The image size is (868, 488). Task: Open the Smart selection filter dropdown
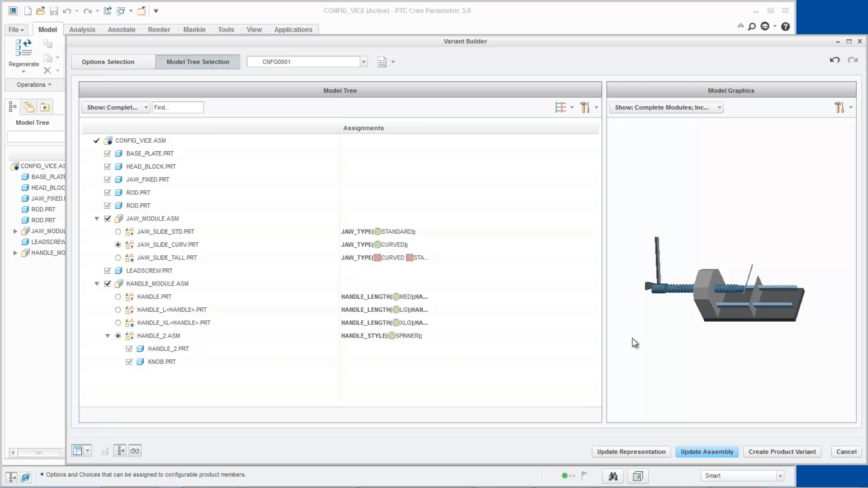point(780,476)
